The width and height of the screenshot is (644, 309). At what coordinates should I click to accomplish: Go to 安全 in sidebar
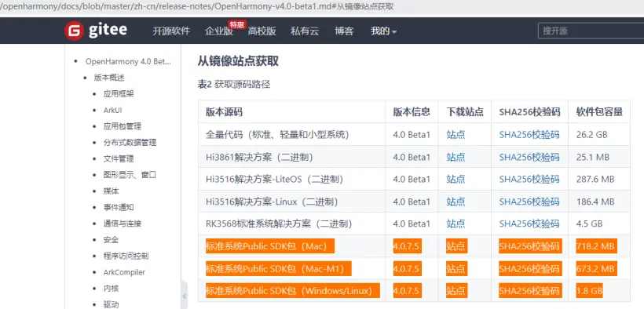(111, 240)
